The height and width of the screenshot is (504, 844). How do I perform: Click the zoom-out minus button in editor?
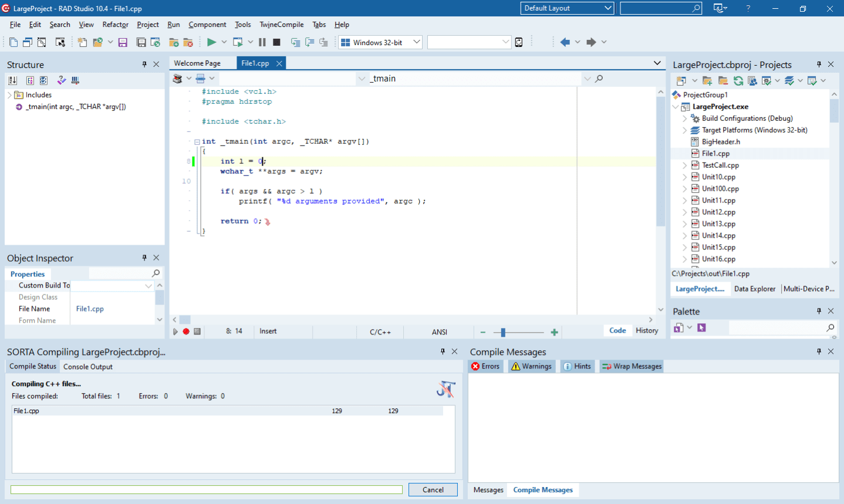point(483,332)
